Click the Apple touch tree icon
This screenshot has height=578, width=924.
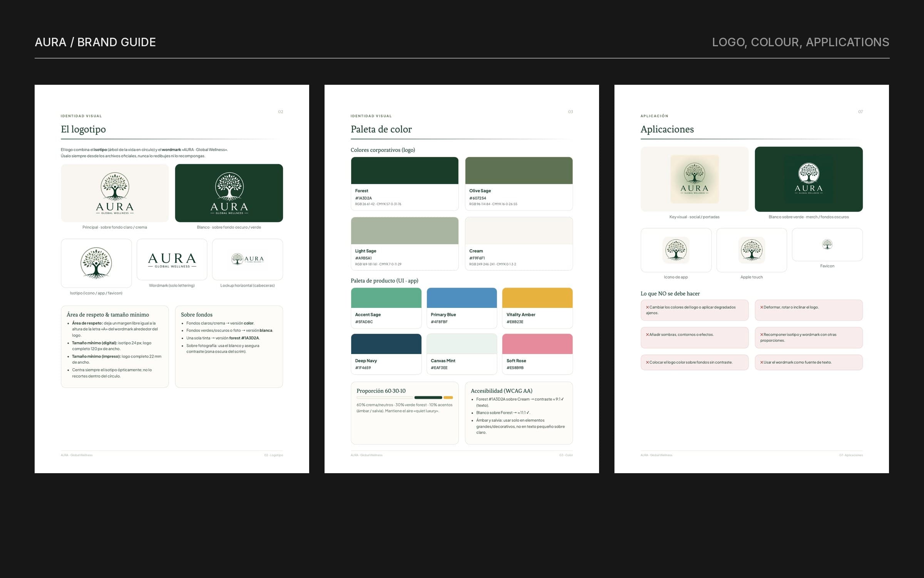point(752,250)
